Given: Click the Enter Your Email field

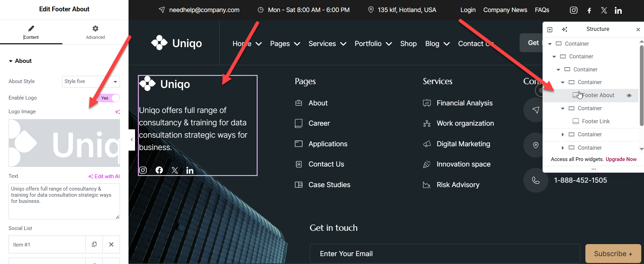Looking at the screenshot, I should pos(445,254).
